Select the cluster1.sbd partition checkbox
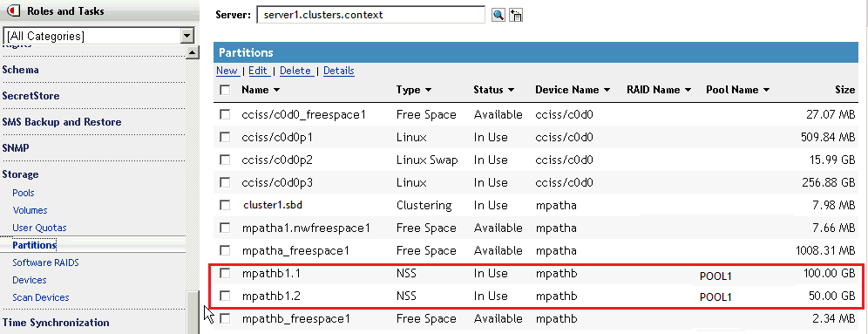The width and height of the screenshot is (868, 334). pyautogui.click(x=225, y=205)
